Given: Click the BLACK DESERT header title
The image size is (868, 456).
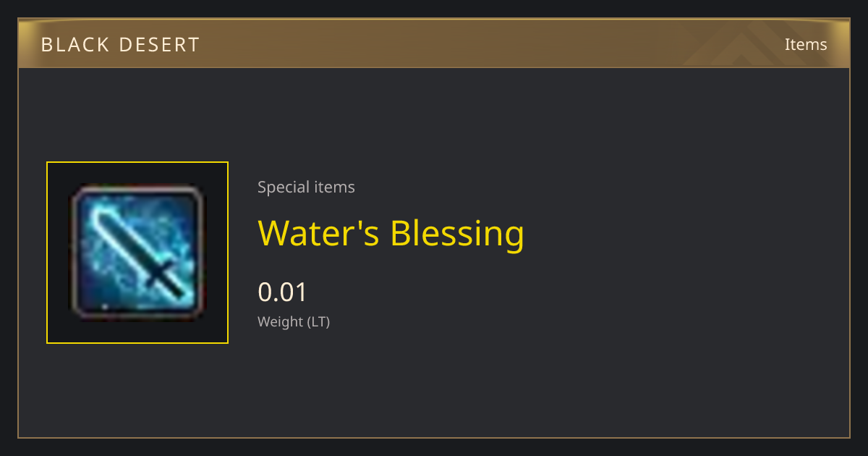Looking at the screenshot, I should (x=120, y=45).
